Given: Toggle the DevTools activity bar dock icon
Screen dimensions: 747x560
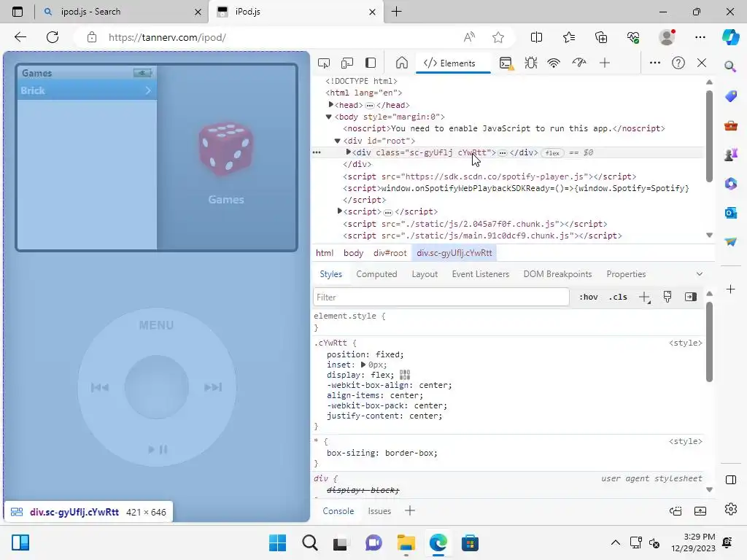Looking at the screenshot, I should point(371,63).
